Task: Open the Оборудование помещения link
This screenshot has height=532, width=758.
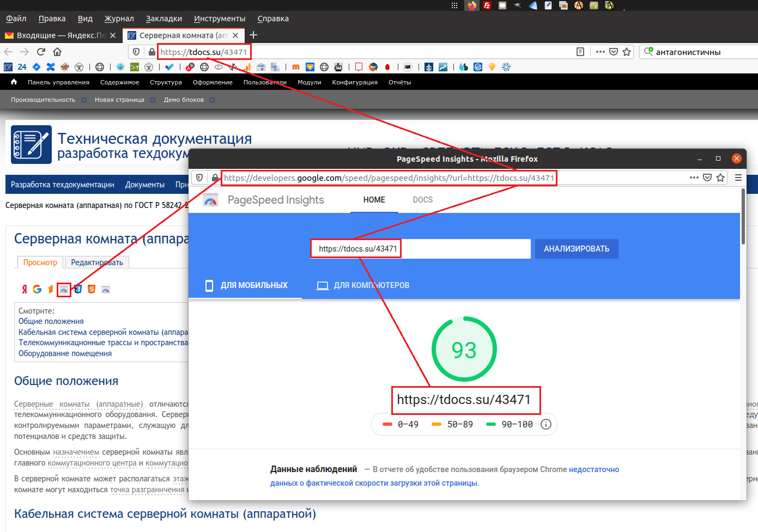Action: 65,353
